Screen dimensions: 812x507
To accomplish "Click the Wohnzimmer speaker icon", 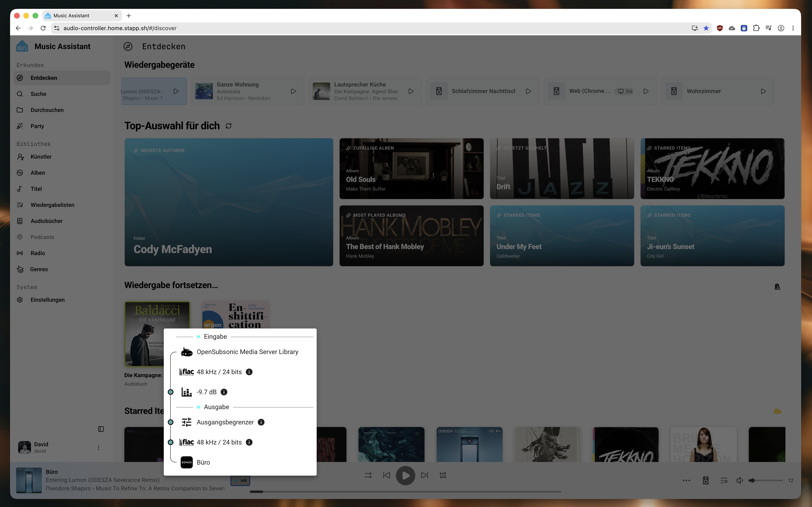I will [674, 91].
